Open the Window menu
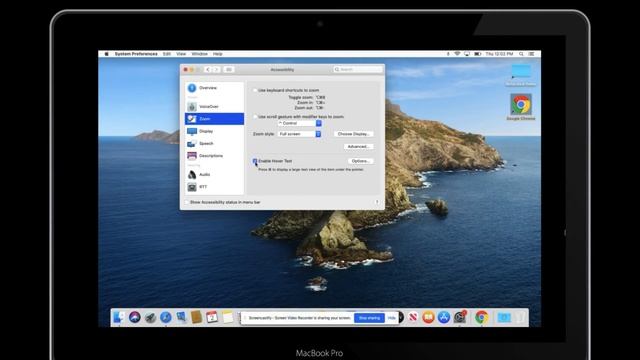640x360 pixels. [199, 54]
